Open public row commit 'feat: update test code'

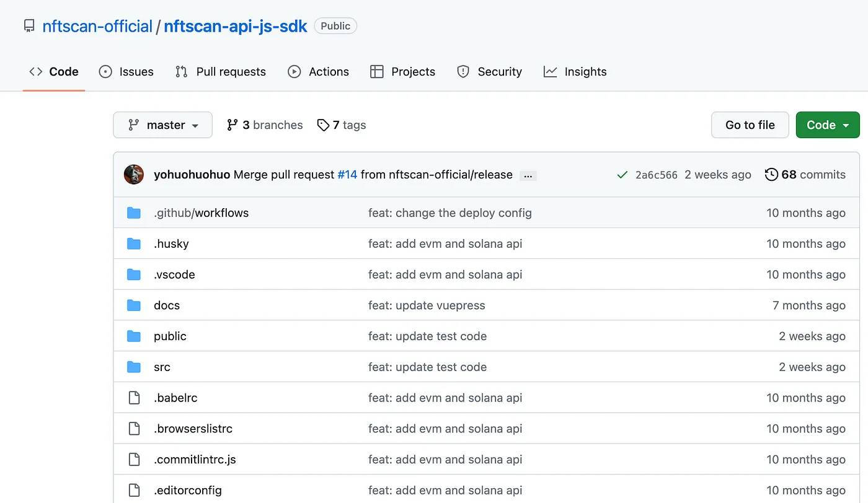(427, 336)
